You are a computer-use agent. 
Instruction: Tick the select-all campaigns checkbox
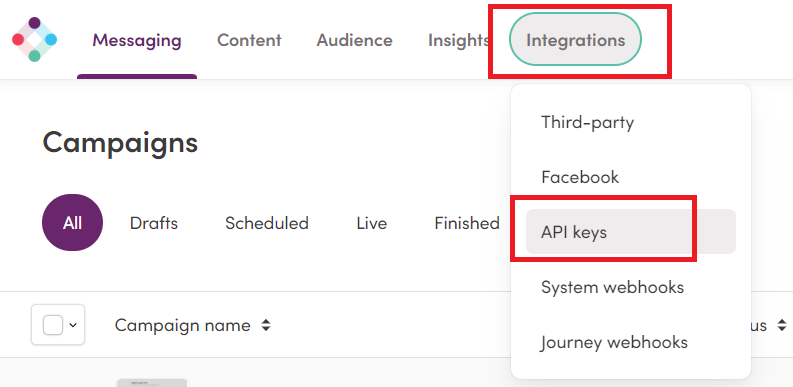(x=53, y=325)
